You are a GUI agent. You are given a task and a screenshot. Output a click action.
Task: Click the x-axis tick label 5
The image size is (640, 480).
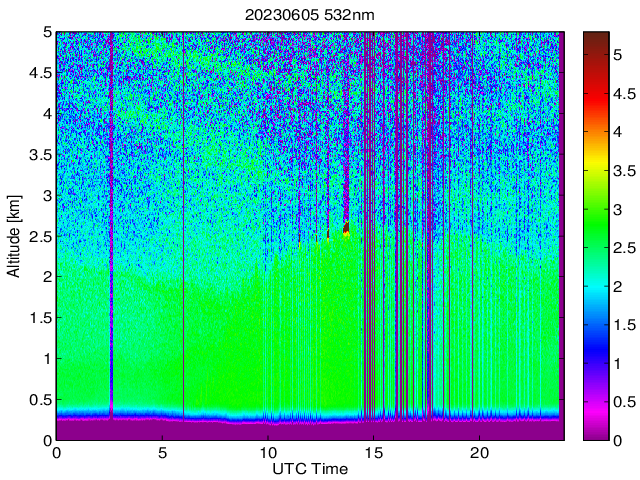coord(162,453)
